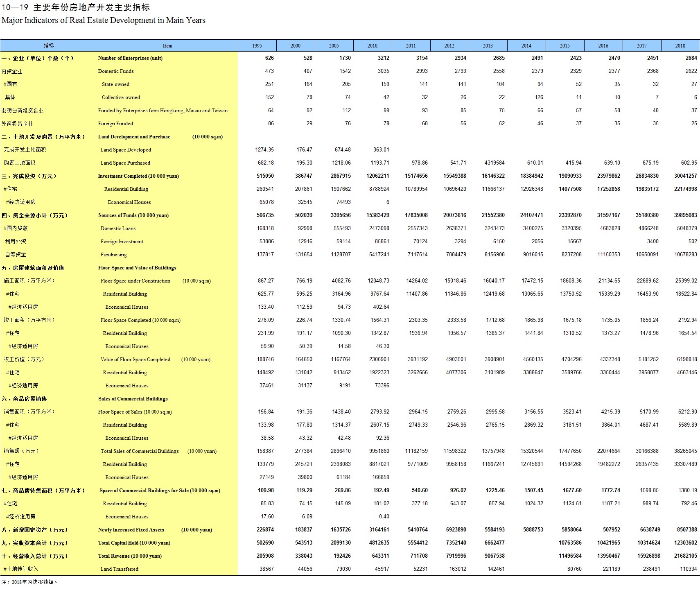Select 'Newly Increased Fixed Assets' label
Image resolution: width=700 pixels, height=615 pixels.
131,530
